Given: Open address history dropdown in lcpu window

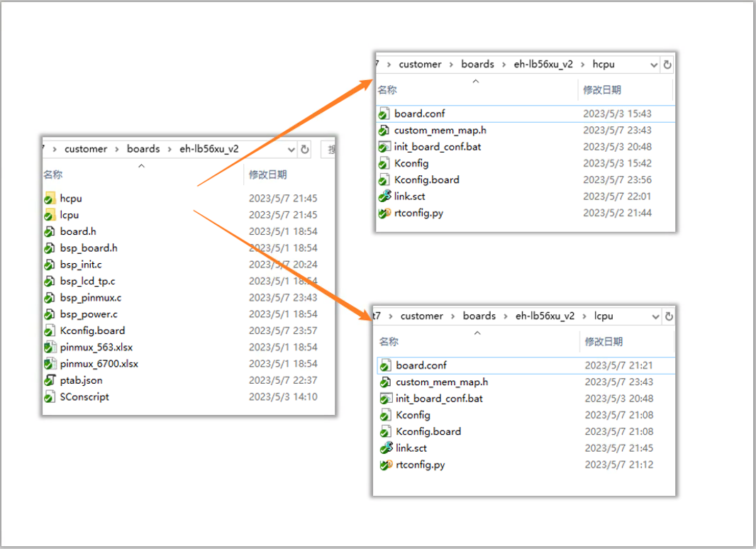Looking at the screenshot, I should [x=655, y=316].
